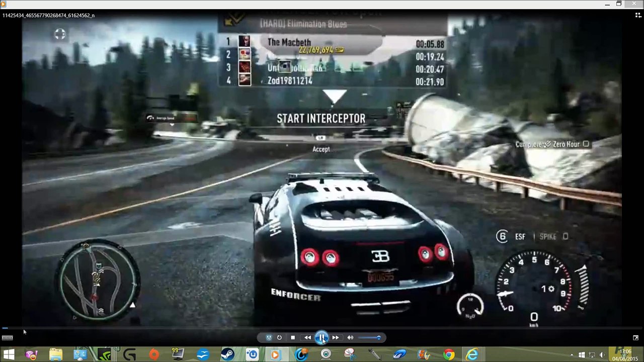This screenshot has width=644, height=362.
Task: Click the Accept prompt
Action: pyautogui.click(x=321, y=149)
